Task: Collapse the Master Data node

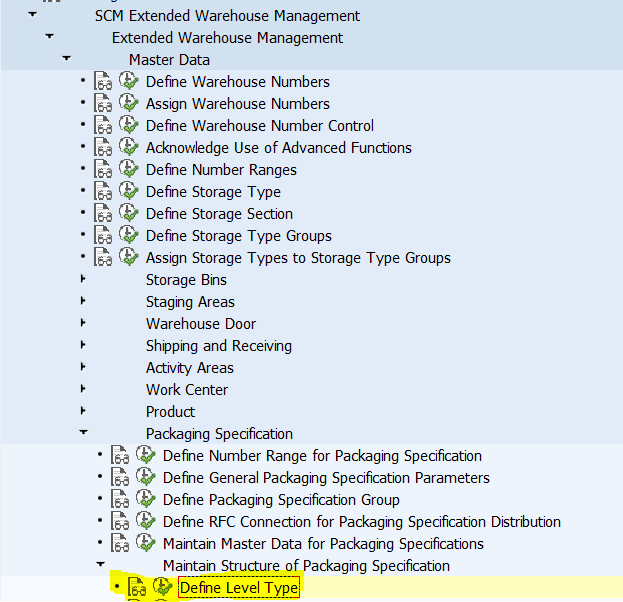Action: [x=66, y=58]
